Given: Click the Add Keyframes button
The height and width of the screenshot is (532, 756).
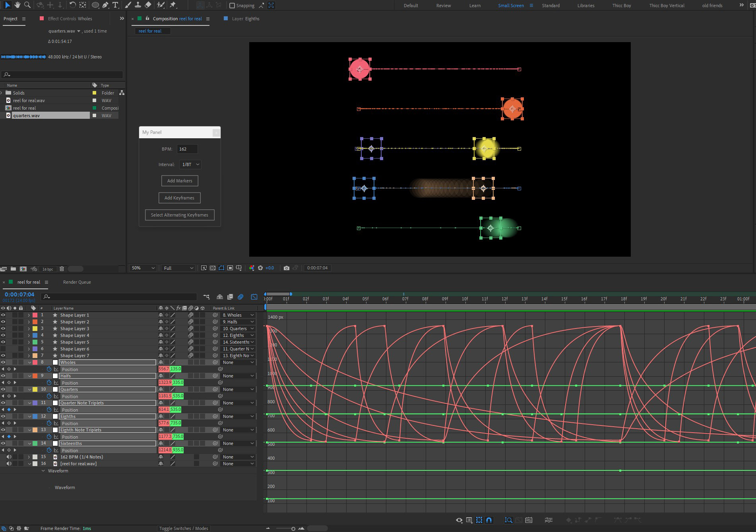Looking at the screenshot, I should [x=179, y=198].
